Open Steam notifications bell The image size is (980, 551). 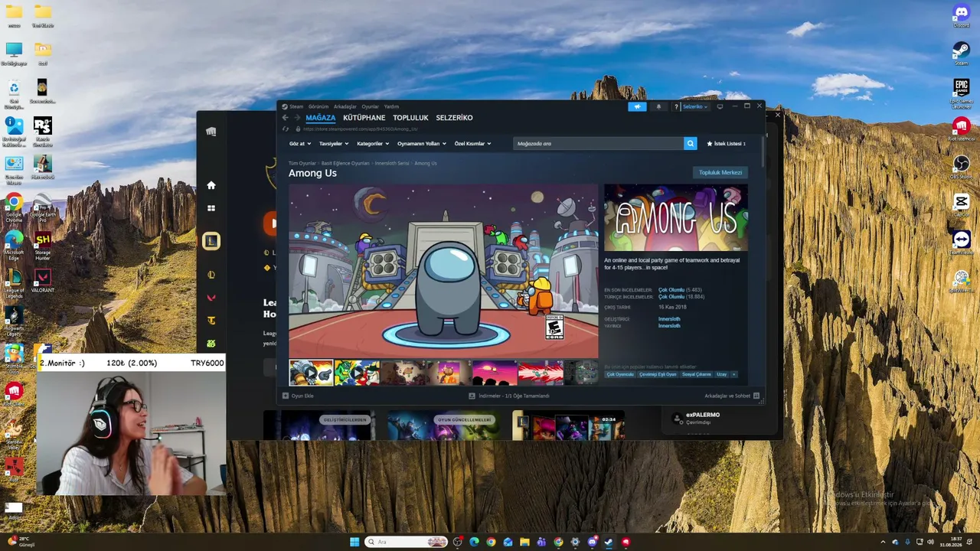click(658, 106)
